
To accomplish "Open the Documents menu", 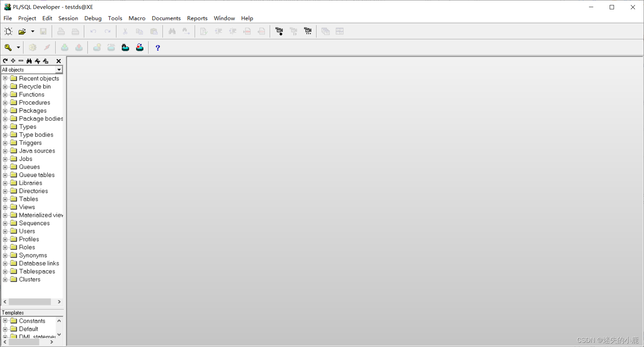I will [x=166, y=18].
